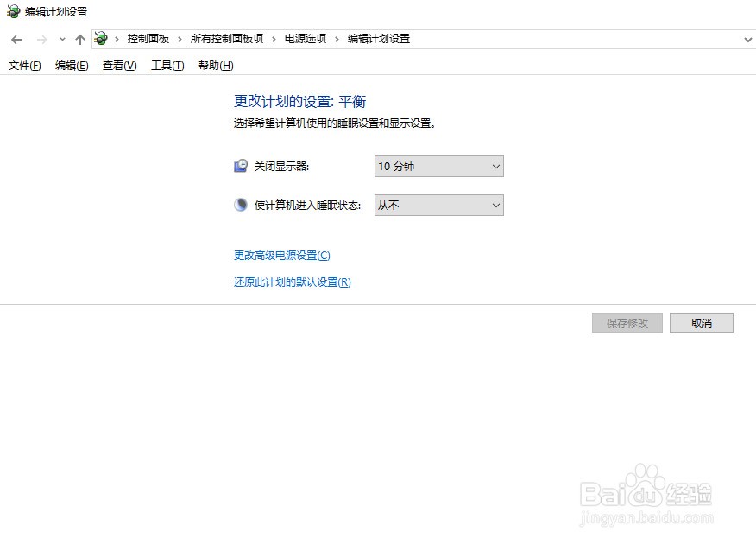Open the 文件(F) menu

(x=24, y=66)
